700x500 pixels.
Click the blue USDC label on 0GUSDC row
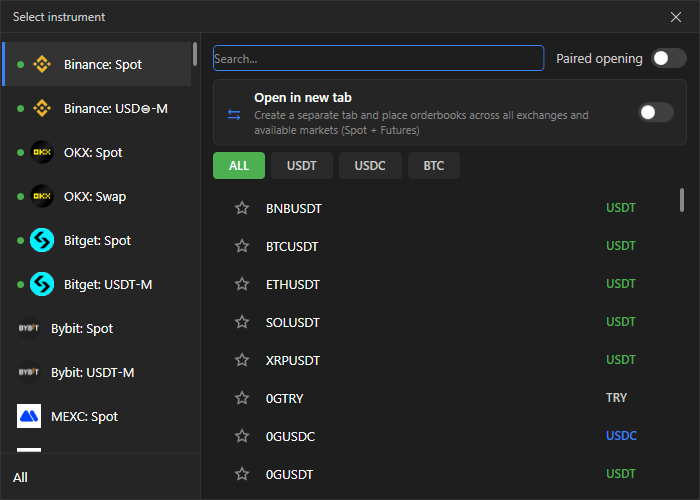click(621, 436)
